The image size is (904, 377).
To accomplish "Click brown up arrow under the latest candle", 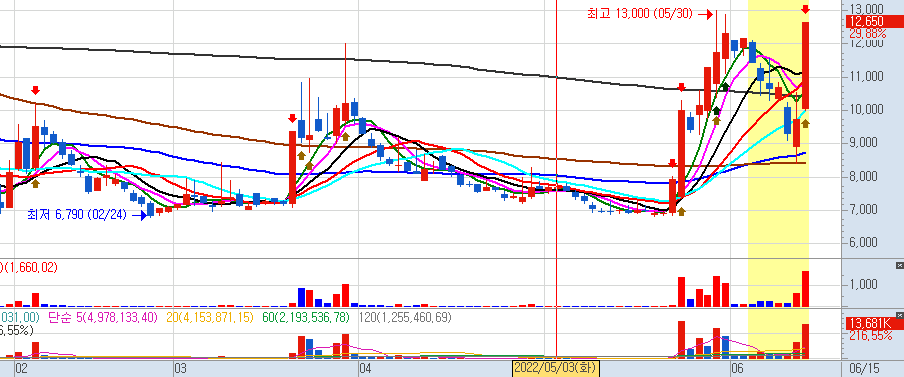I will click(x=805, y=123).
